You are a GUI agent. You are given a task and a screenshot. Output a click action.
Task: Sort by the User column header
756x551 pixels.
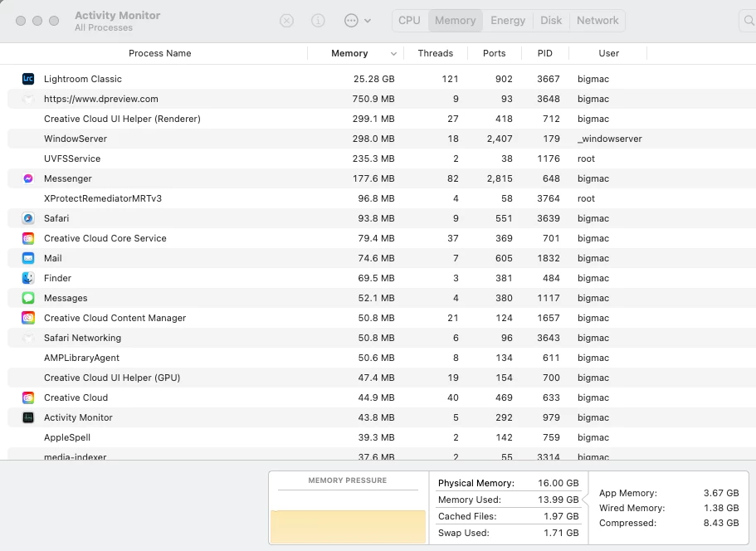pyautogui.click(x=608, y=53)
